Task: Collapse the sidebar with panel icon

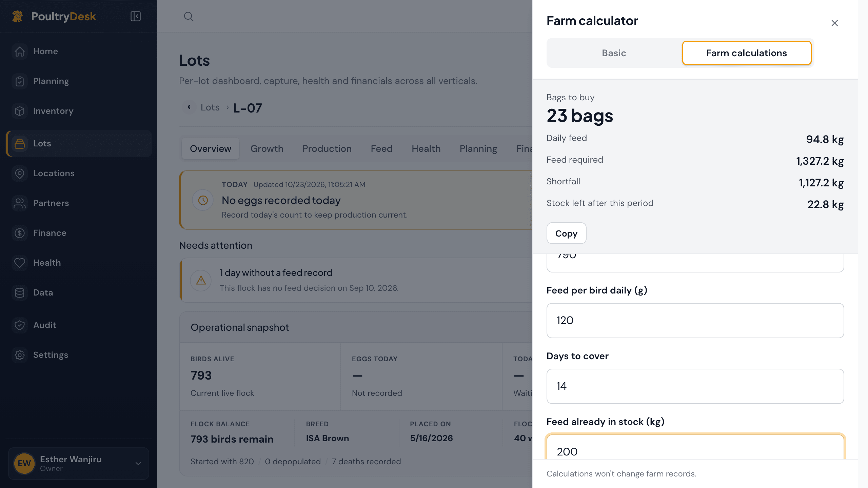Action: [135, 16]
